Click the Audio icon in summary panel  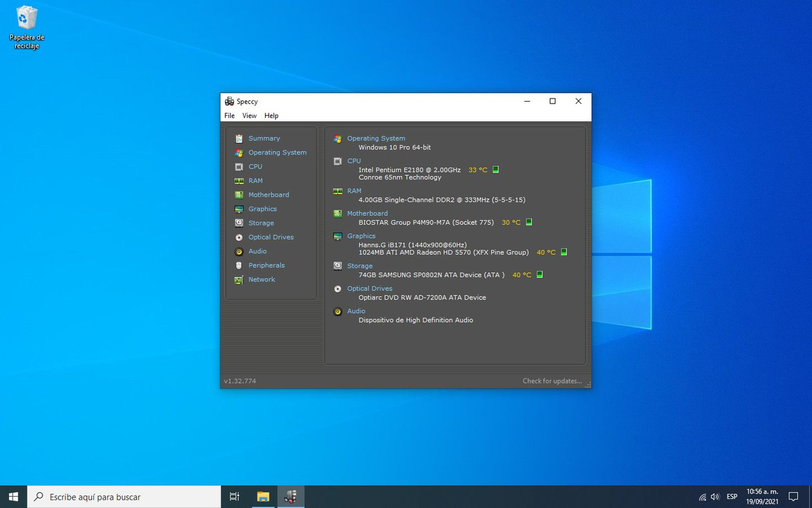[x=337, y=311]
